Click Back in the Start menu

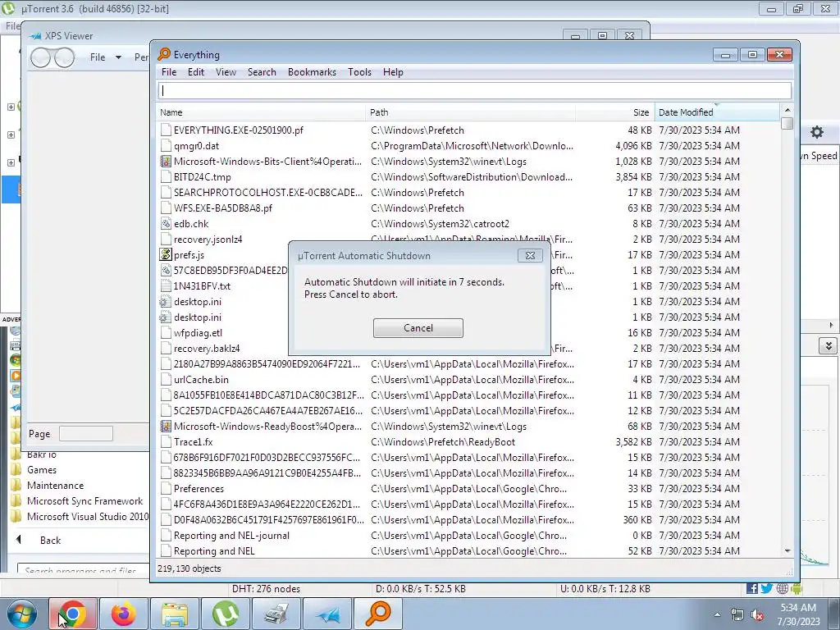(x=50, y=541)
